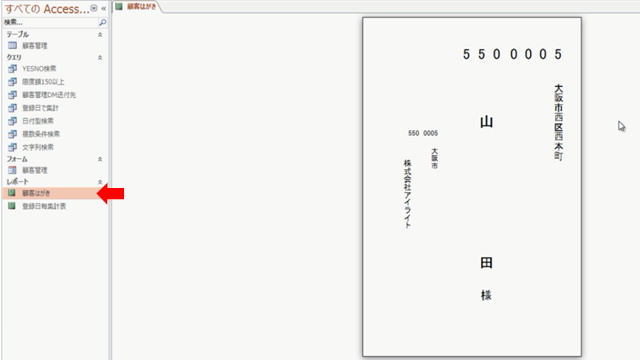The width and height of the screenshot is (640, 360).
Task: Open the 文字列検索 query icon
Action: click(x=13, y=147)
